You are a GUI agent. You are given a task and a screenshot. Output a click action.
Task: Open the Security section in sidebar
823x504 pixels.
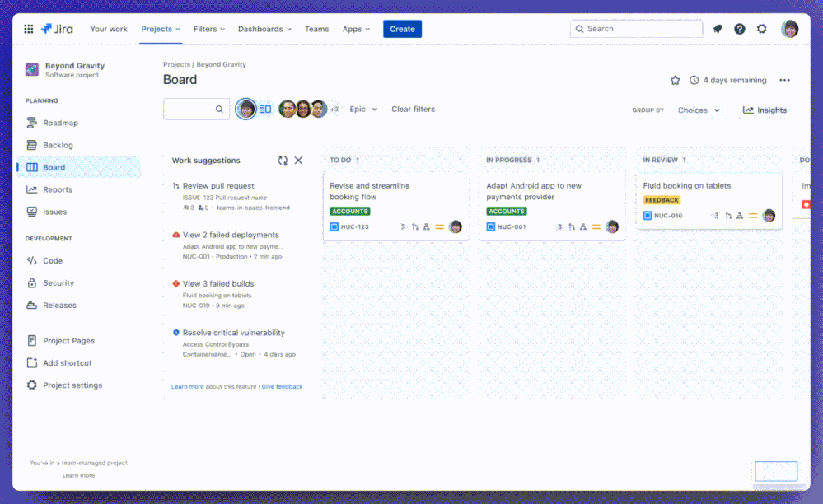pyautogui.click(x=33, y=282)
